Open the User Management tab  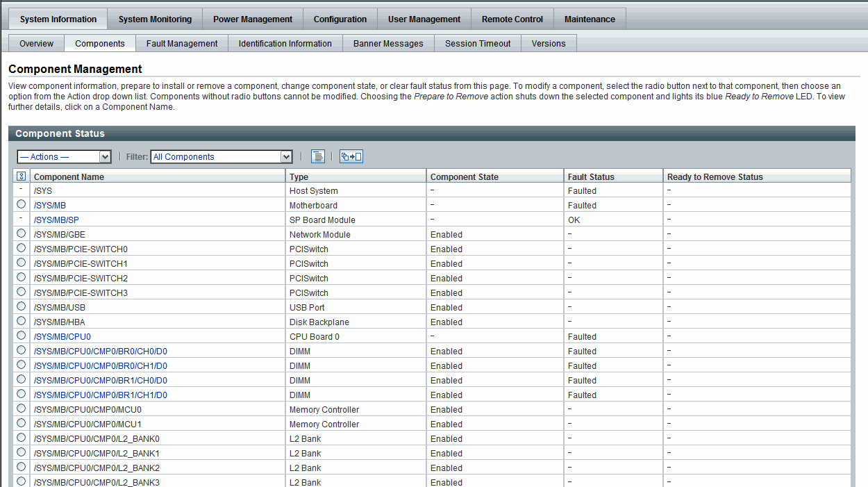pyautogui.click(x=424, y=19)
